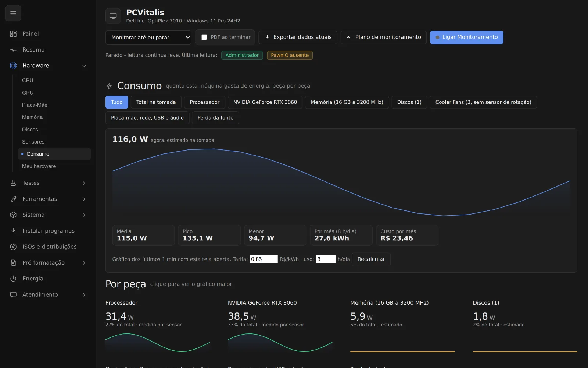Select the Tudo filter tab
Image resolution: width=588 pixels, height=368 pixels.
point(117,102)
